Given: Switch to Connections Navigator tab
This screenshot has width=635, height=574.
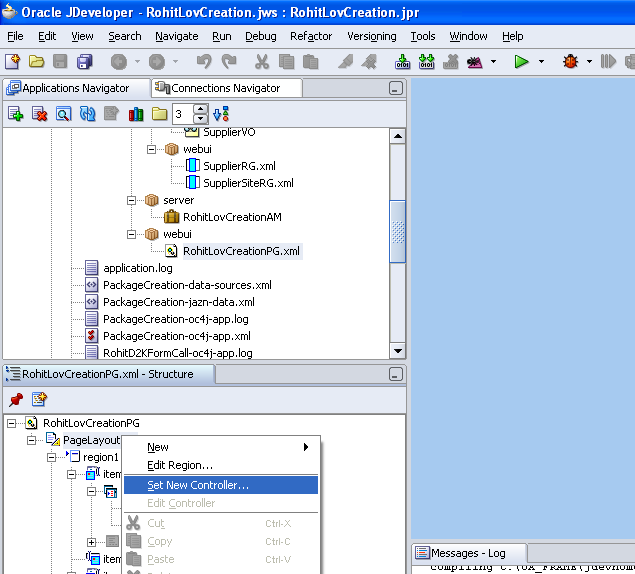Looking at the screenshot, I should tap(227, 88).
